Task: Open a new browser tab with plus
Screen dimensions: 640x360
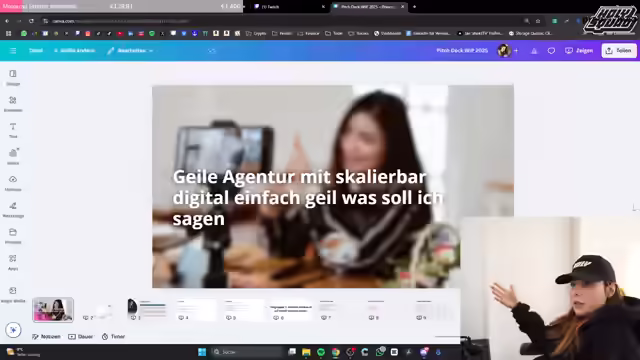Action: (414, 7)
